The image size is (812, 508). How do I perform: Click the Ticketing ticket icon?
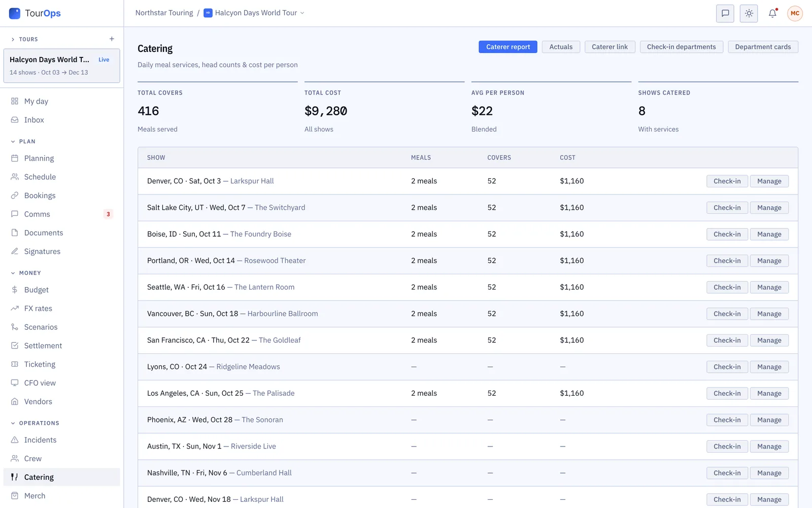[x=15, y=364]
